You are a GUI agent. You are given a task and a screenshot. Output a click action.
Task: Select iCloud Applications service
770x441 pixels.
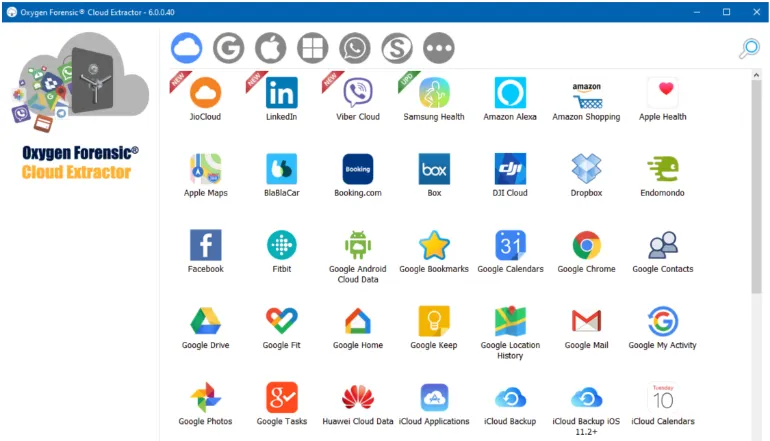pyautogui.click(x=434, y=403)
